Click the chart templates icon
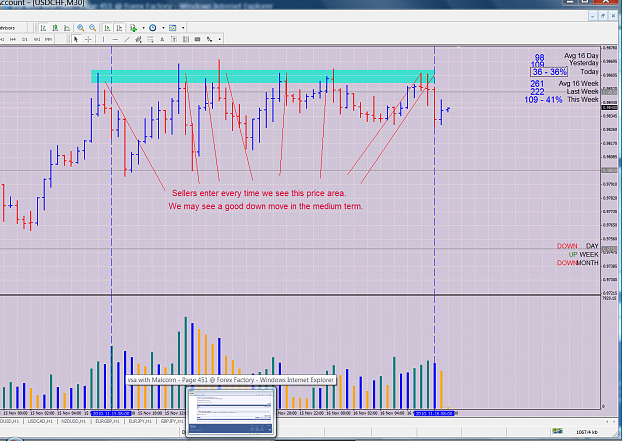Image resolution: width=625 pixels, height=441 pixels. (173, 28)
